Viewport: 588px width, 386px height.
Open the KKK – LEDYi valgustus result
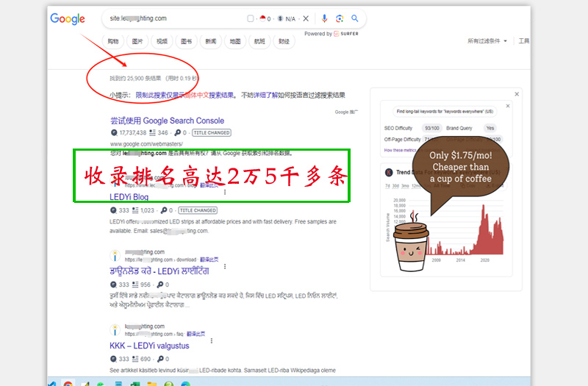point(149,346)
